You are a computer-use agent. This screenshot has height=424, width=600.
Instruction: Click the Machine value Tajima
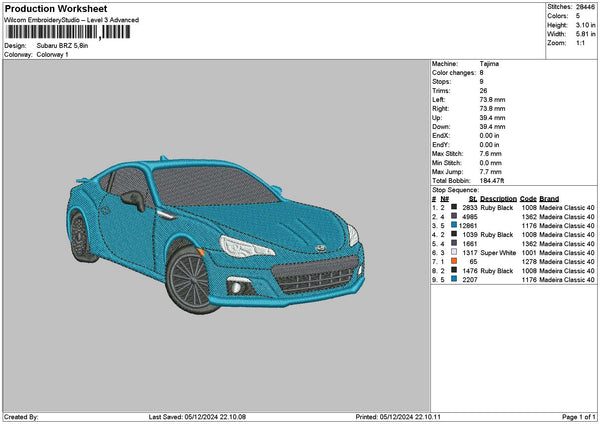490,63
